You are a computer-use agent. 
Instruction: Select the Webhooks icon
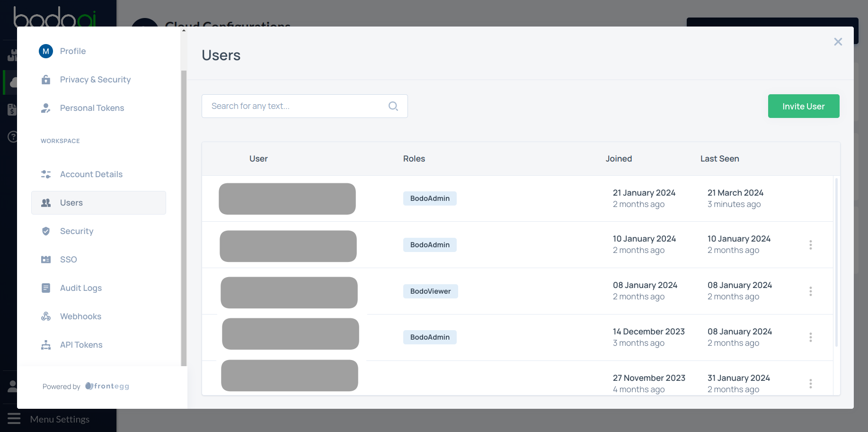45,316
